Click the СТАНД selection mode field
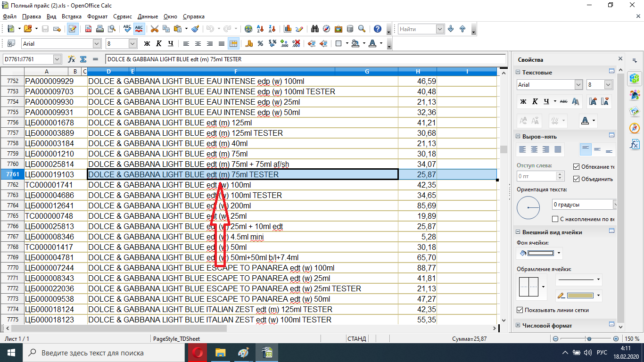Viewport: 644px width, 362px height. pyautogui.click(x=356, y=339)
